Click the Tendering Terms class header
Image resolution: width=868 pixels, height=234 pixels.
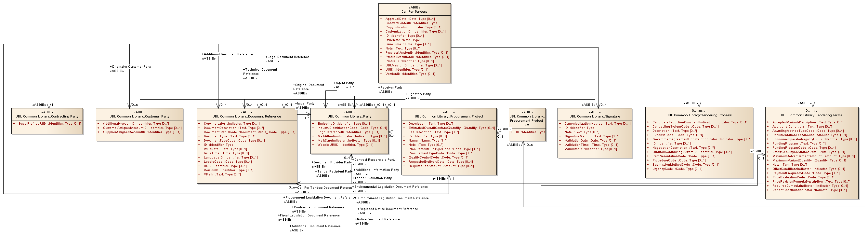(811, 115)
